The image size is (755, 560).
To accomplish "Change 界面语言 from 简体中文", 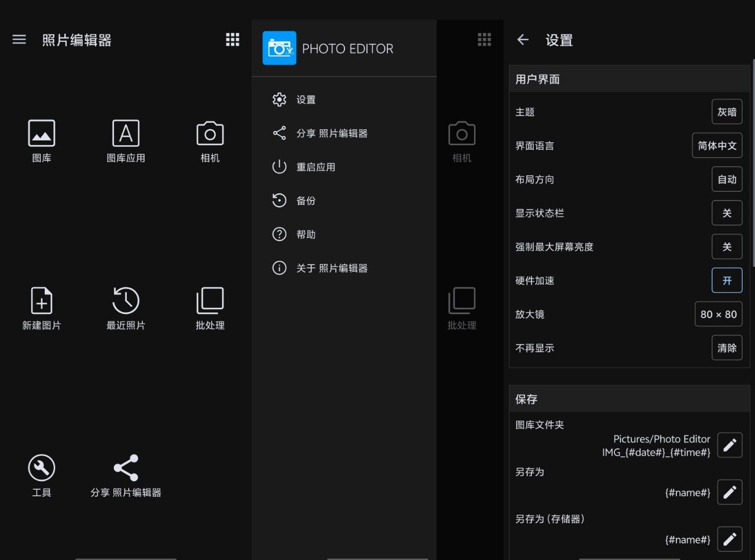I will [717, 146].
